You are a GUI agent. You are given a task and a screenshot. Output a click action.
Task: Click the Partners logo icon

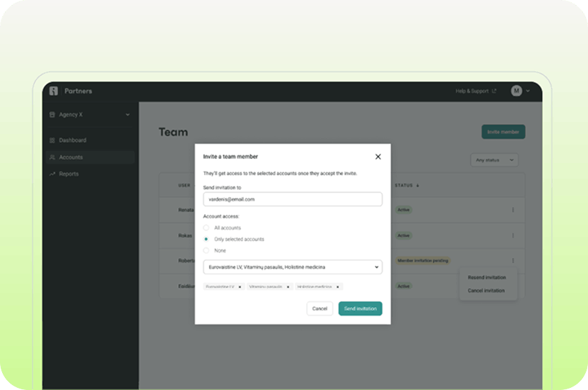[54, 91]
